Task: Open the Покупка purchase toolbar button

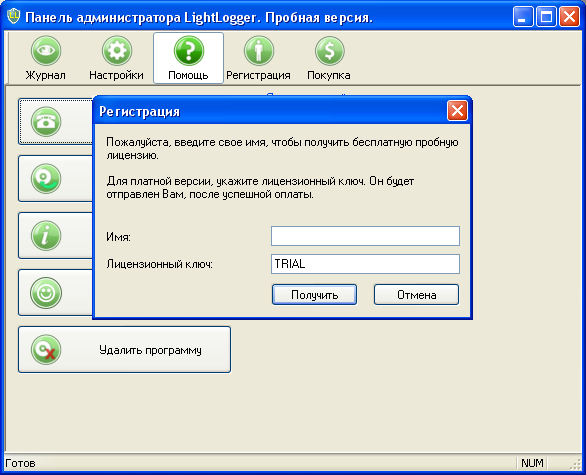Action: click(x=329, y=58)
